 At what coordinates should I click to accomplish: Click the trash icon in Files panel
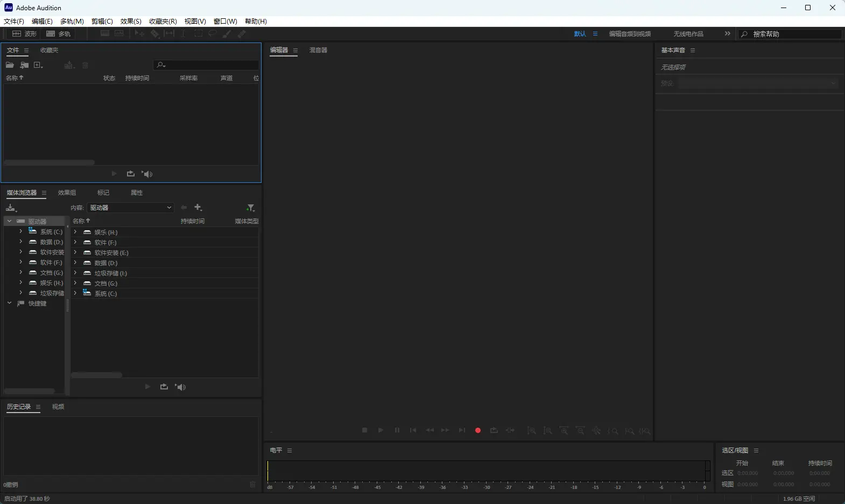point(85,65)
